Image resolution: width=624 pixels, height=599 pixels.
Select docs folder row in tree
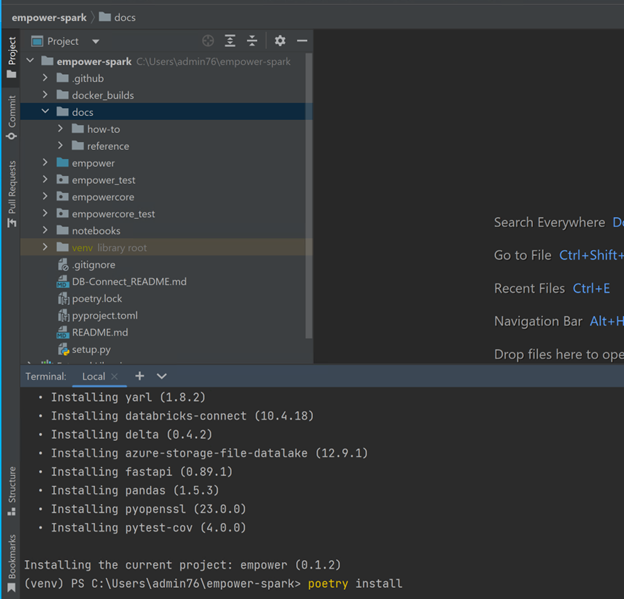(x=166, y=112)
